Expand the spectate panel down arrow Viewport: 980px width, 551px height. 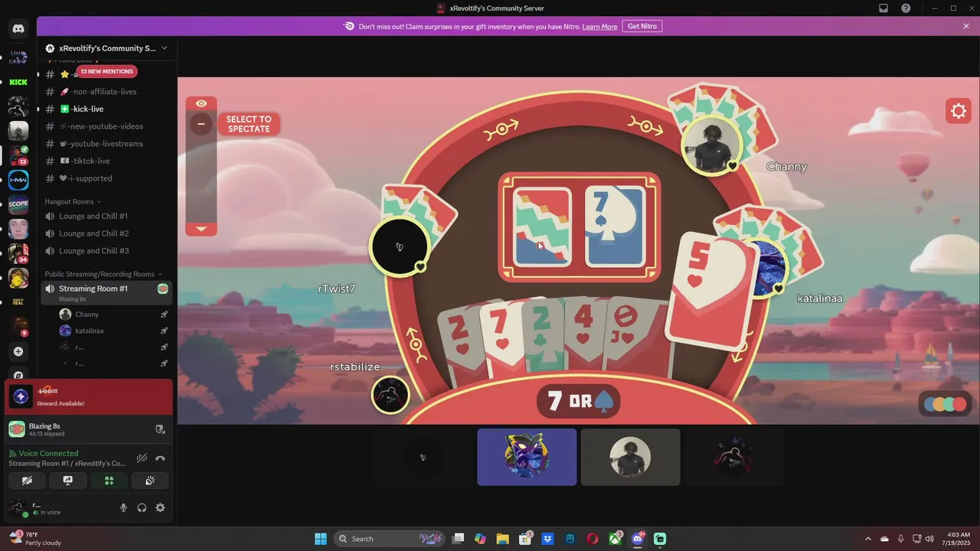point(201,229)
